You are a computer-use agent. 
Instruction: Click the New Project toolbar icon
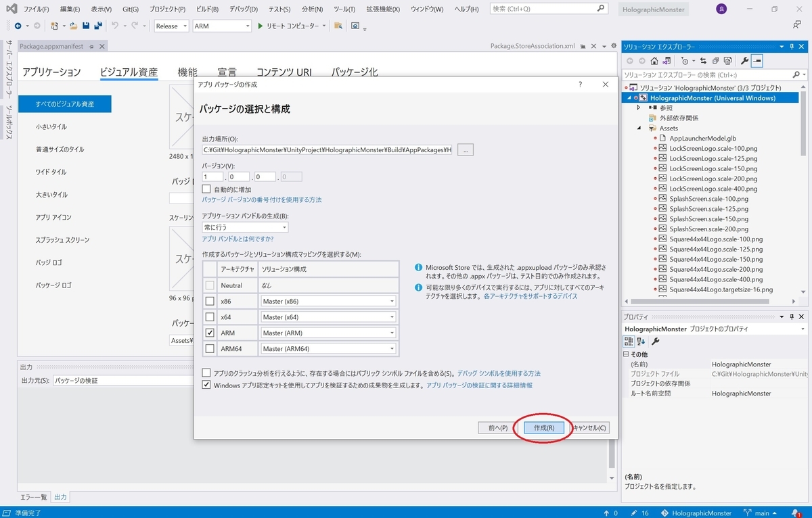(x=55, y=26)
